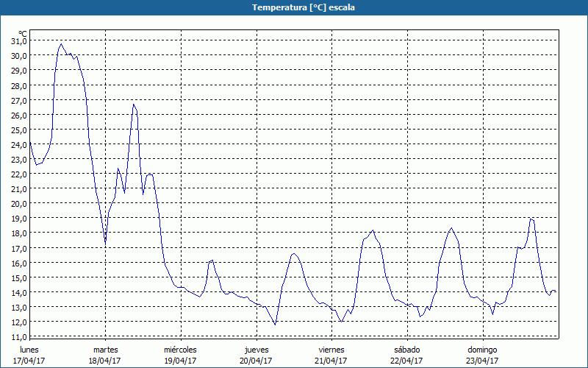The height and width of the screenshot is (368, 588).
Task: Click the 20/04/17 date label
Action: pos(257,361)
